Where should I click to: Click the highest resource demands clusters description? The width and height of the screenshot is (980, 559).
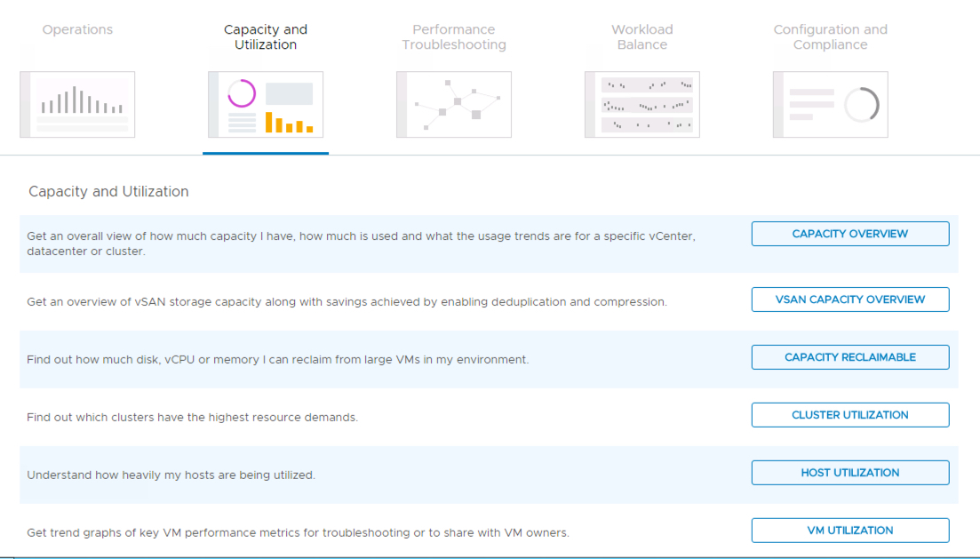point(192,418)
